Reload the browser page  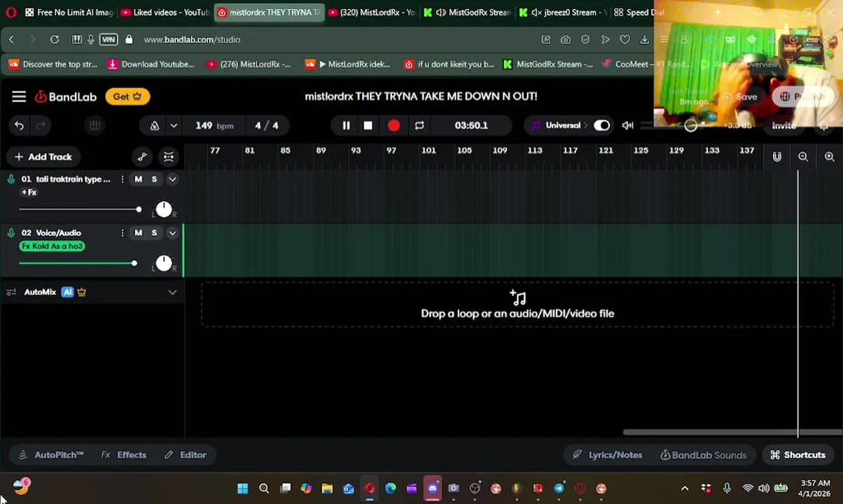coord(55,40)
